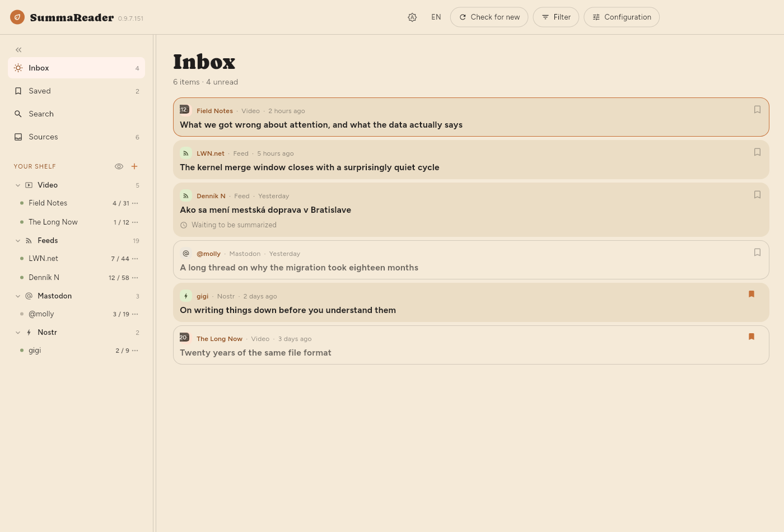
Task: Open the more options menu for Field Notes
Action: coord(135,203)
